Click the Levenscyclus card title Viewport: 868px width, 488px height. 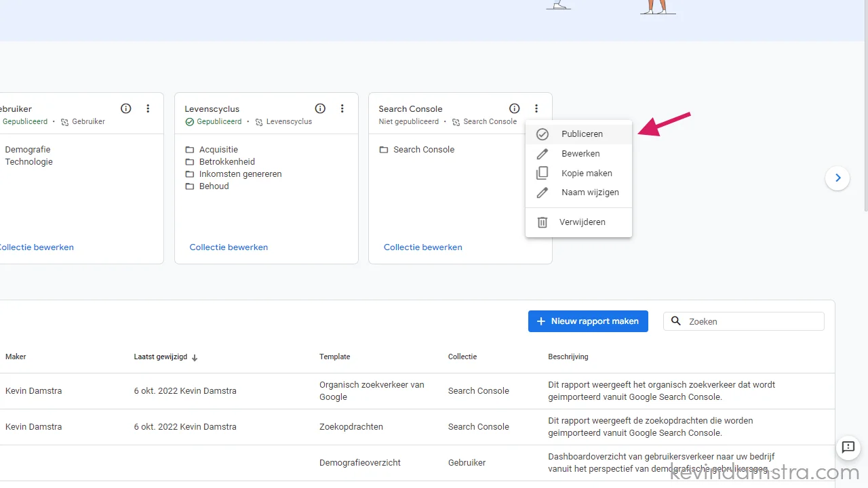[x=212, y=109]
